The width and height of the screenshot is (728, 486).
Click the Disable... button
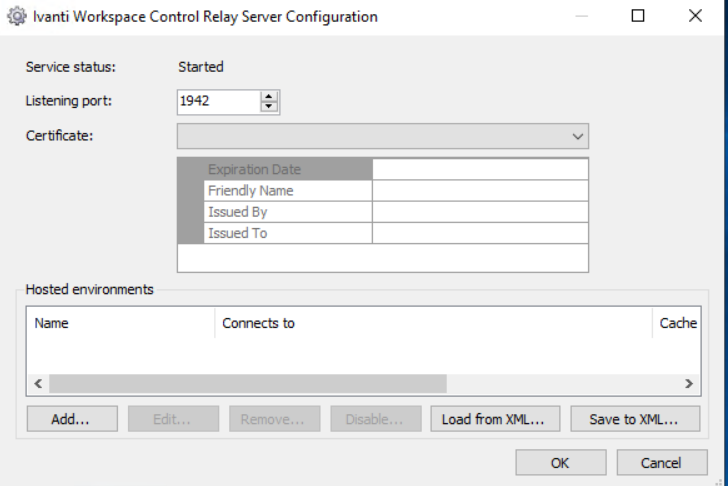[x=376, y=419]
